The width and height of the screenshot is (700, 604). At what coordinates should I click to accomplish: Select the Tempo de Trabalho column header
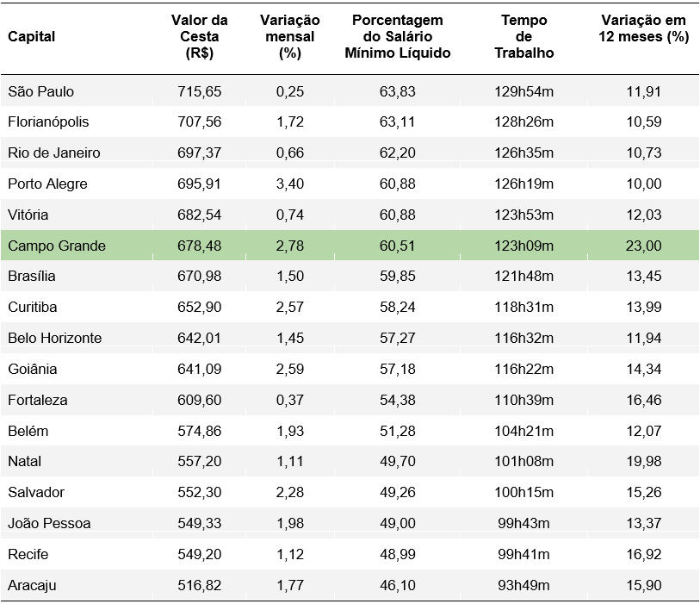[523, 37]
